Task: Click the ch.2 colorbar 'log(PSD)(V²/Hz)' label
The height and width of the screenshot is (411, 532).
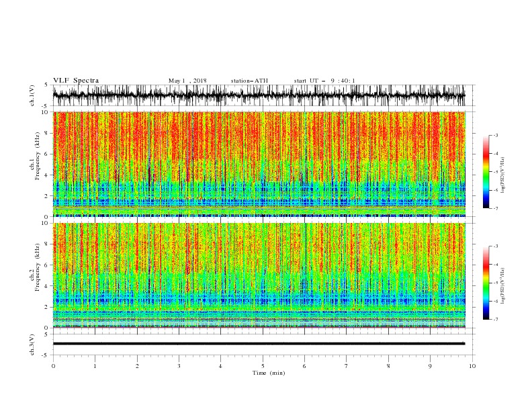Action: [x=502, y=285]
